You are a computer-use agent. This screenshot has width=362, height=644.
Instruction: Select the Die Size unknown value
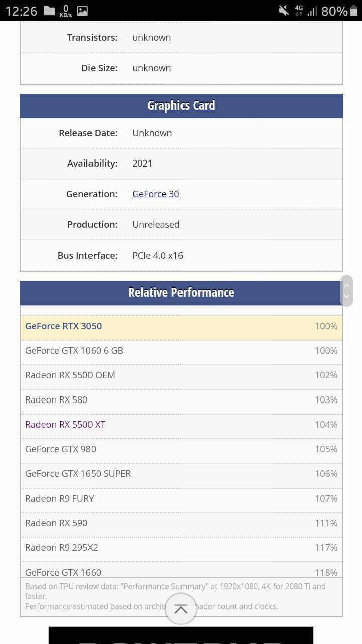point(152,68)
